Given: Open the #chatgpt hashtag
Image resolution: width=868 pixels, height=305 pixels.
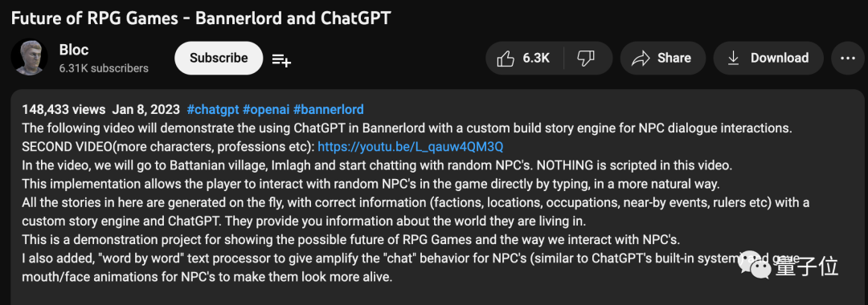Looking at the screenshot, I should coord(213,109).
